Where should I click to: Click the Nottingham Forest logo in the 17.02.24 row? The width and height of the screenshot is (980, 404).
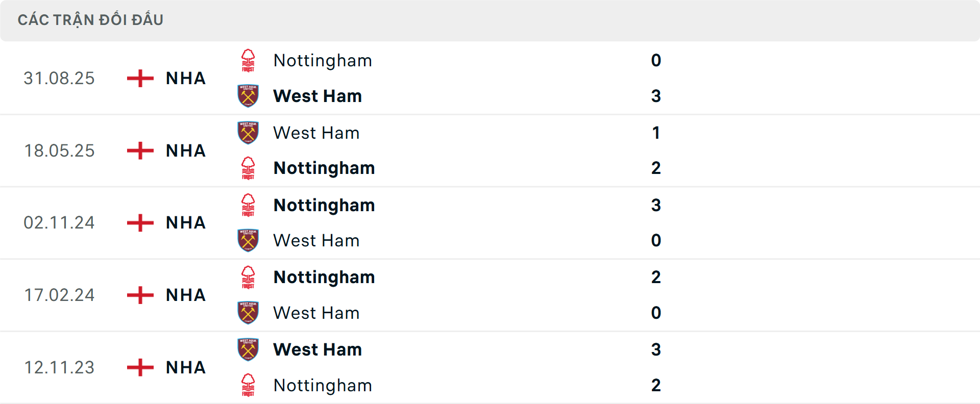(x=249, y=277)
